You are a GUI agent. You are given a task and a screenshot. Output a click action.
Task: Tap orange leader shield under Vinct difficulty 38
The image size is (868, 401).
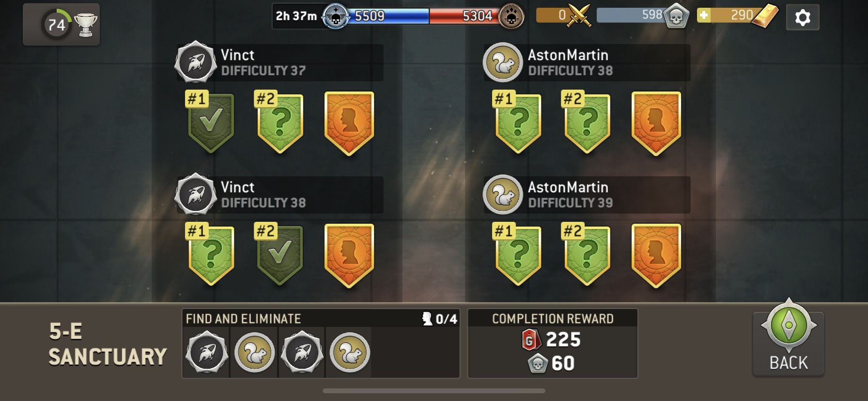point(349,256)
